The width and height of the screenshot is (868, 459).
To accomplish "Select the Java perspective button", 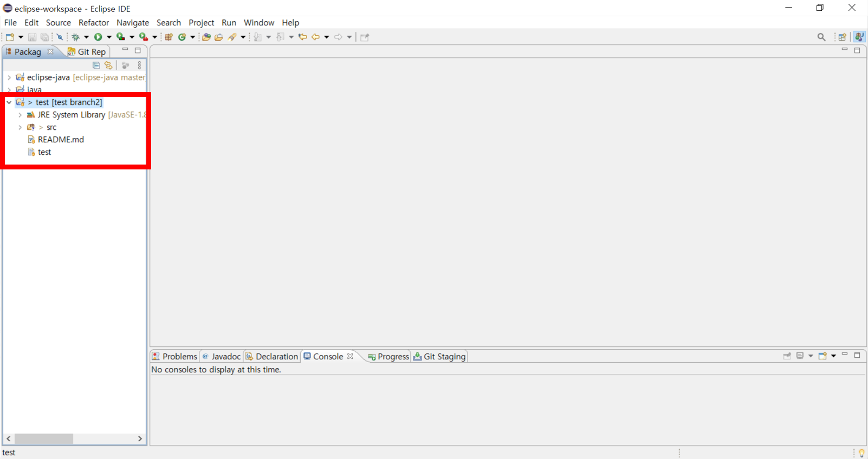I will coord(859,37).
